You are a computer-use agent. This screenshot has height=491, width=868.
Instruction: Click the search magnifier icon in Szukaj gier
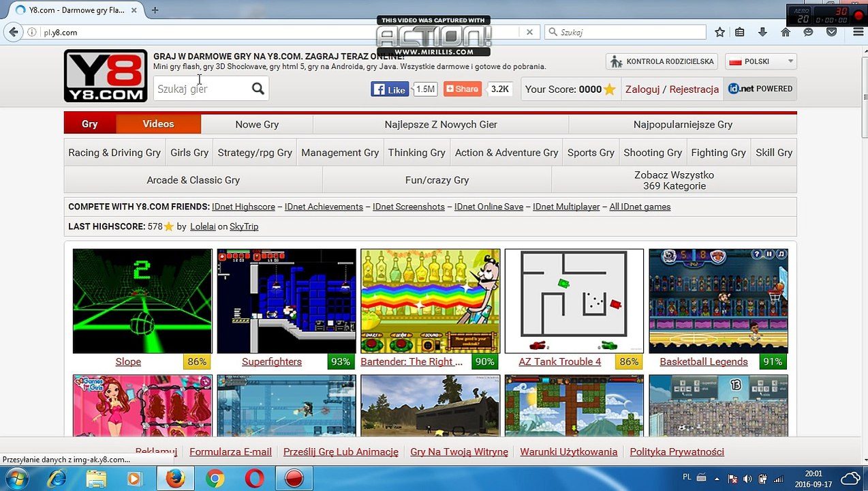(258, 89)
